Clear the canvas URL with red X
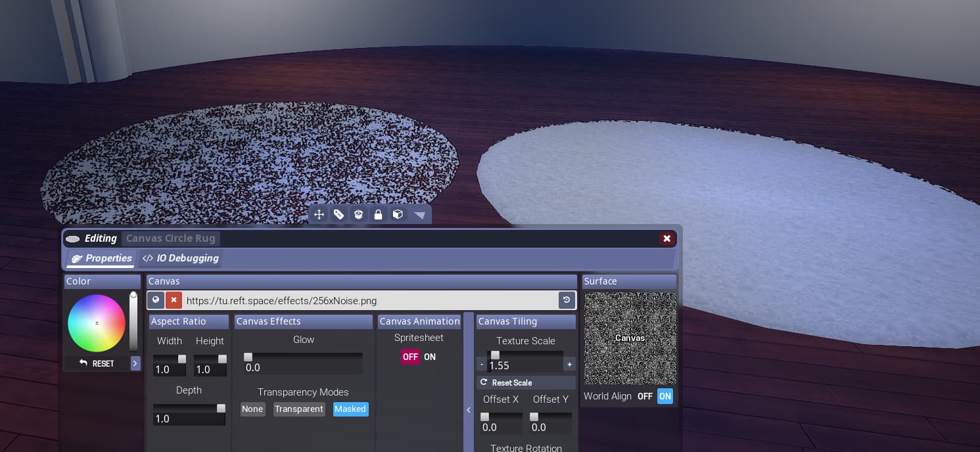The height and width of the screenshot is (452, 980). point(174,300)
